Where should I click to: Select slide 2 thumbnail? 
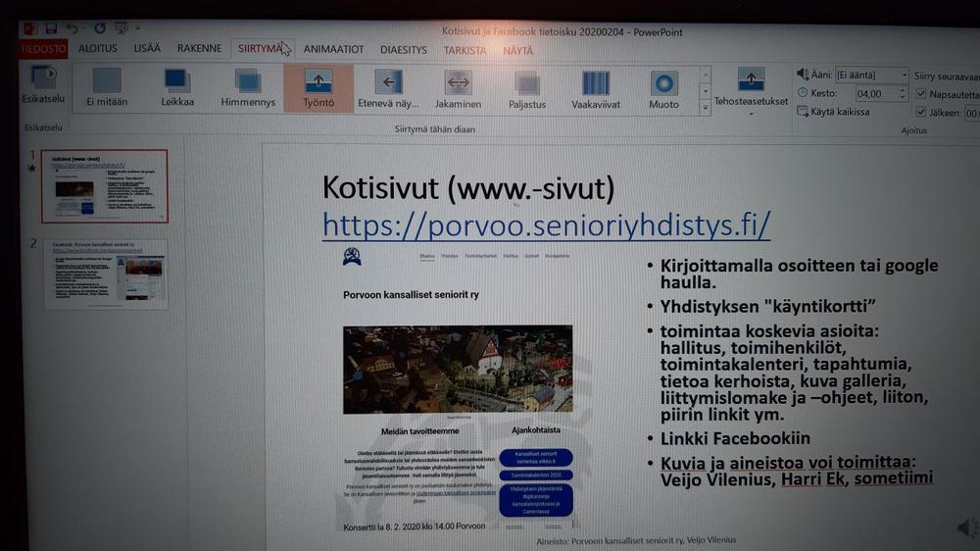[105, 275]
